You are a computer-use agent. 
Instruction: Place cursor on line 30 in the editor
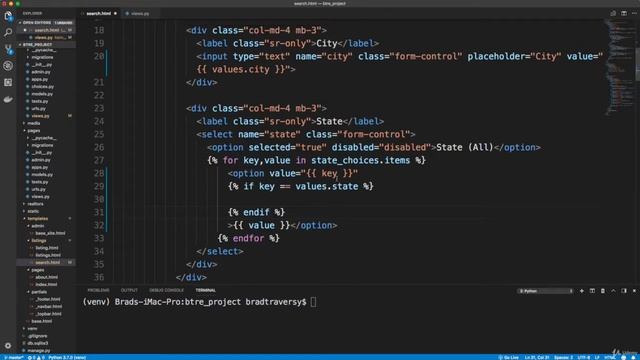pos(355,199)
